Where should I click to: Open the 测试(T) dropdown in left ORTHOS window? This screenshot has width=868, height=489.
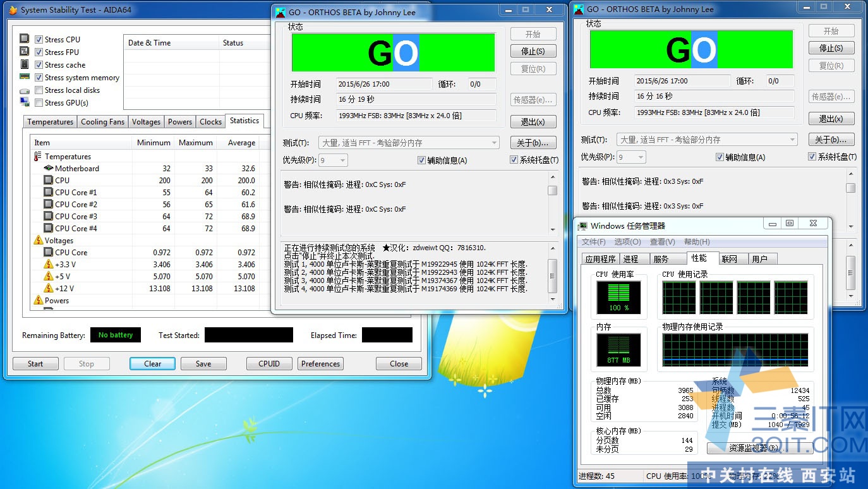(408, 143)
